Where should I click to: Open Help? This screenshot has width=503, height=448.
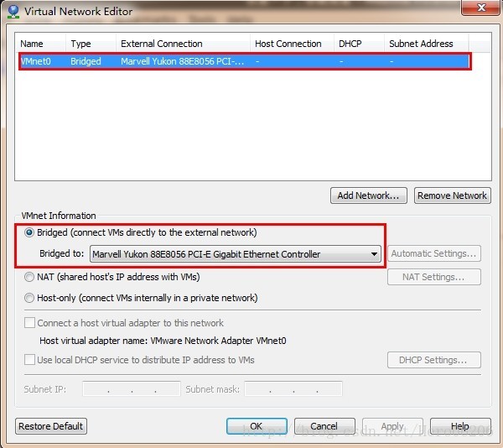click(x=460, y=426)
